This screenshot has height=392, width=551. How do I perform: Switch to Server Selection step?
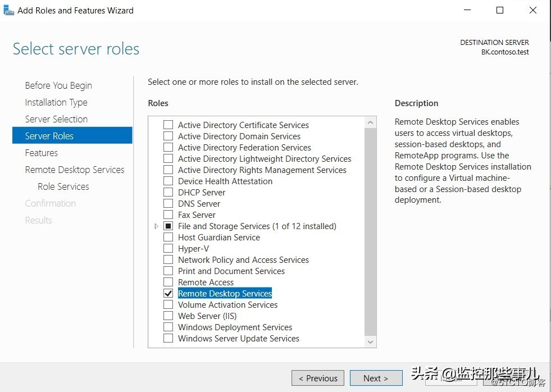click(x=56, y=119)
